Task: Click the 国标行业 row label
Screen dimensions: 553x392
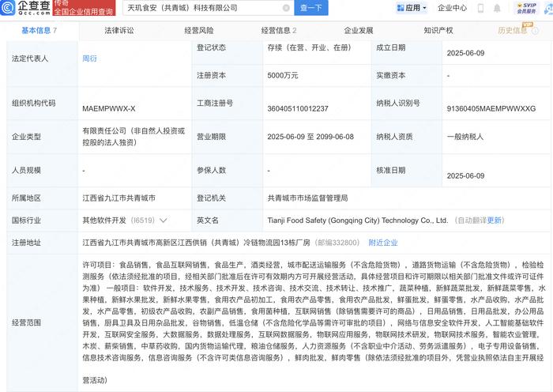Action: [x=26, y=220]
